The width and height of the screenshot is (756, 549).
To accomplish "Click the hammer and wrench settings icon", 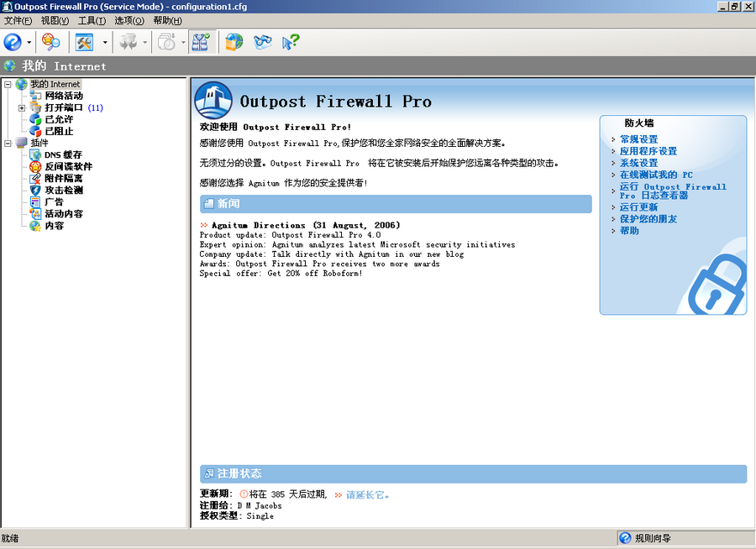I will coord(84,43).
